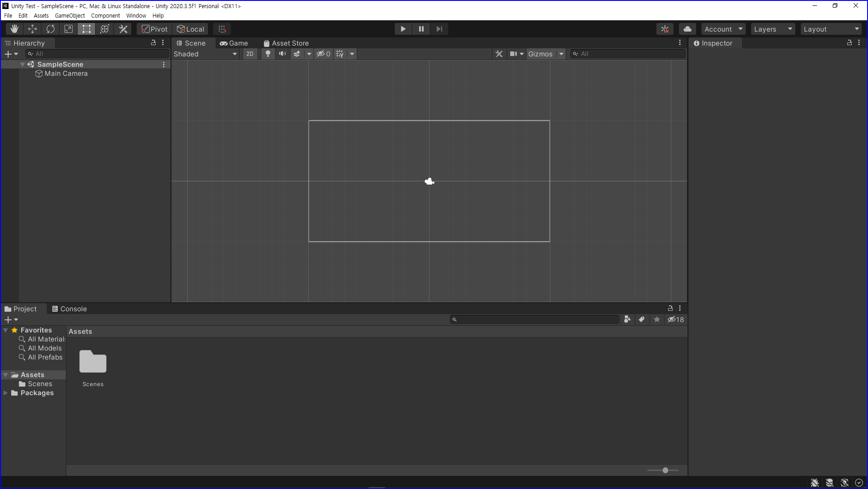Image resolution: width=868 pixels, height=489 pixels.
Task: Open scene effects dropdown arrow
Action: [309, 54]
